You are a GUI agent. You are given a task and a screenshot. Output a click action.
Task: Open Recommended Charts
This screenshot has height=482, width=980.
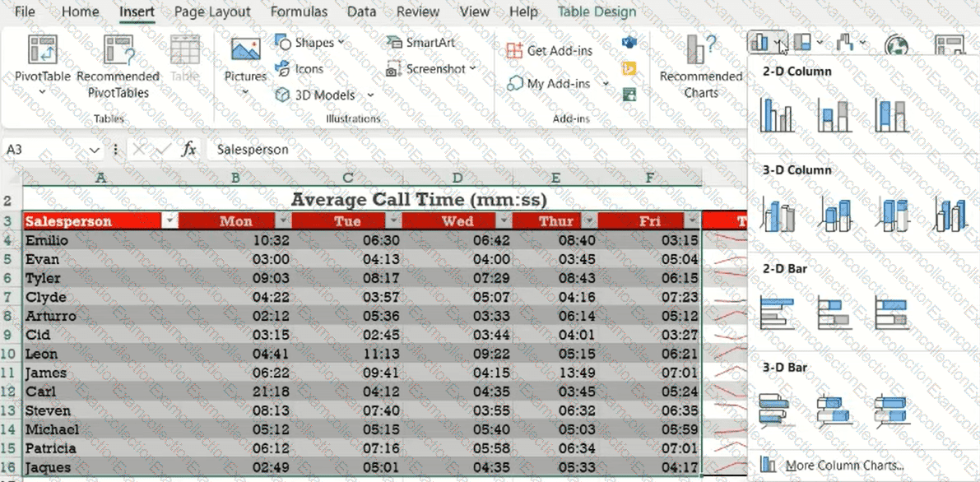coord(700,67)
